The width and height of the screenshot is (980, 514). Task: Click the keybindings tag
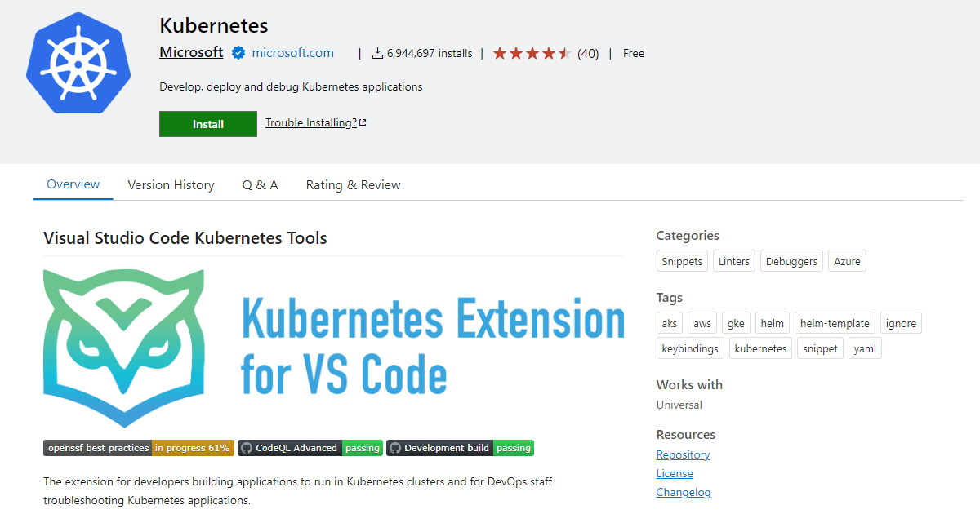click(x=690, y=348)
